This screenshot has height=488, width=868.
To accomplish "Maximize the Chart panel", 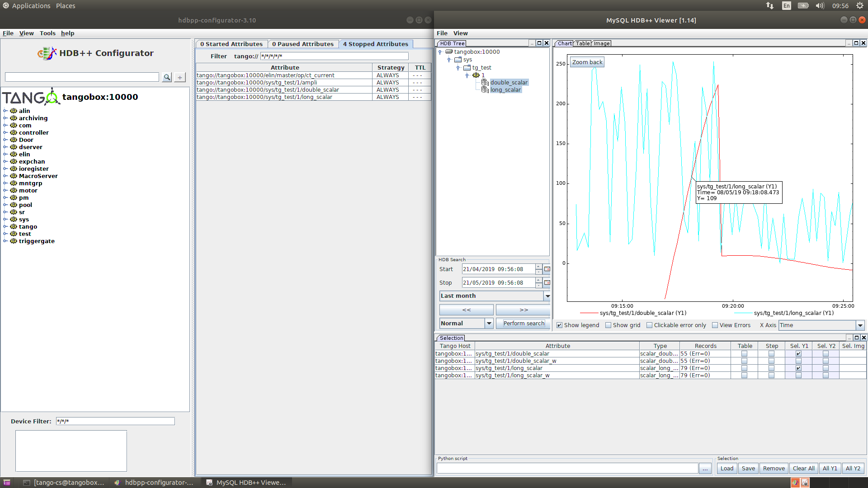I will (x=856, y=43).
